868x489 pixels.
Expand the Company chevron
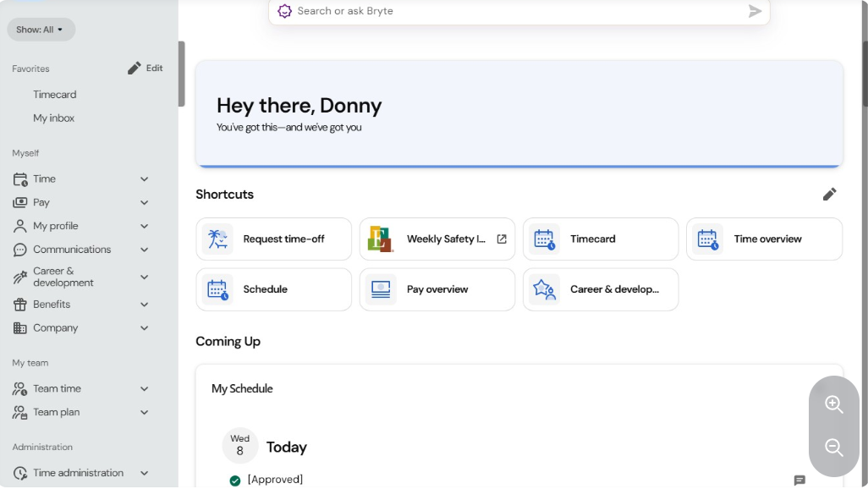pyautogui.click(x=144, y=328)
